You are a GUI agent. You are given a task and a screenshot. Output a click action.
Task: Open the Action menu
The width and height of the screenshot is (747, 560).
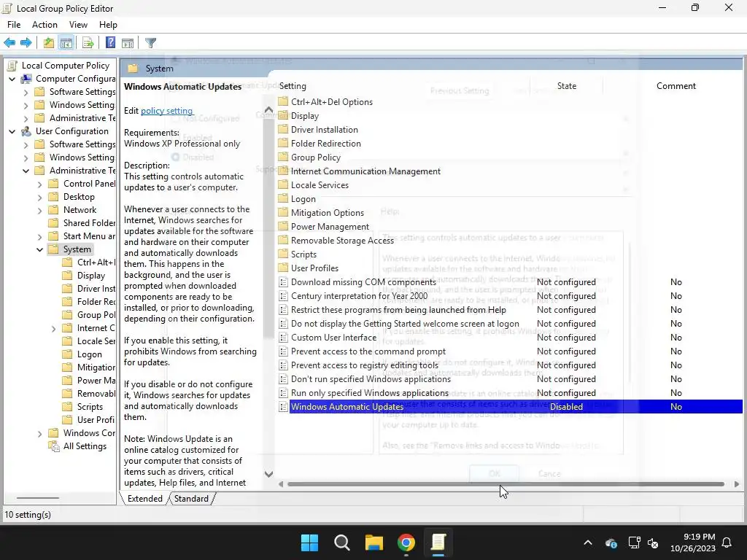click(x=44, y=25)
